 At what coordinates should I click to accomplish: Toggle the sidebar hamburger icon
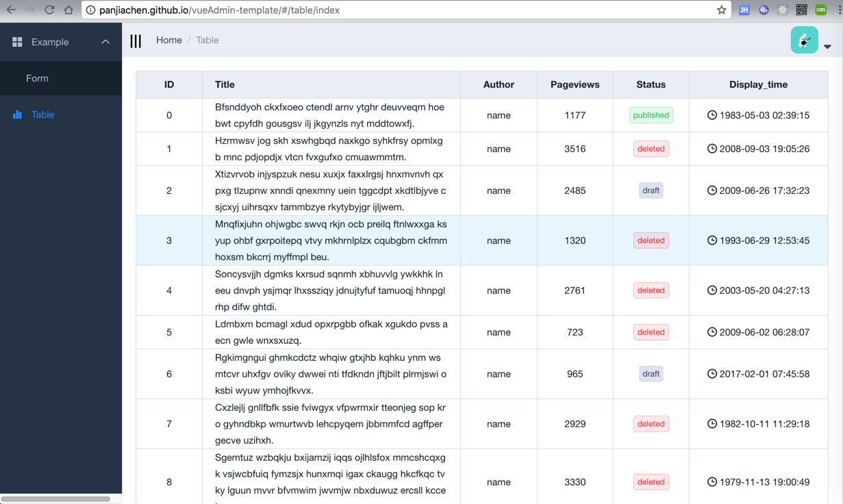click(136, 41)
